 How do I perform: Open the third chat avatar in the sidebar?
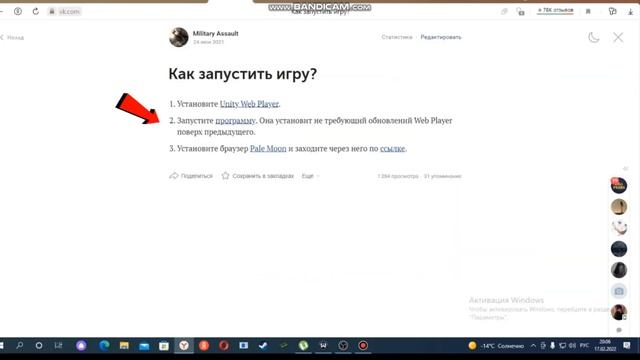click(619, 228)
